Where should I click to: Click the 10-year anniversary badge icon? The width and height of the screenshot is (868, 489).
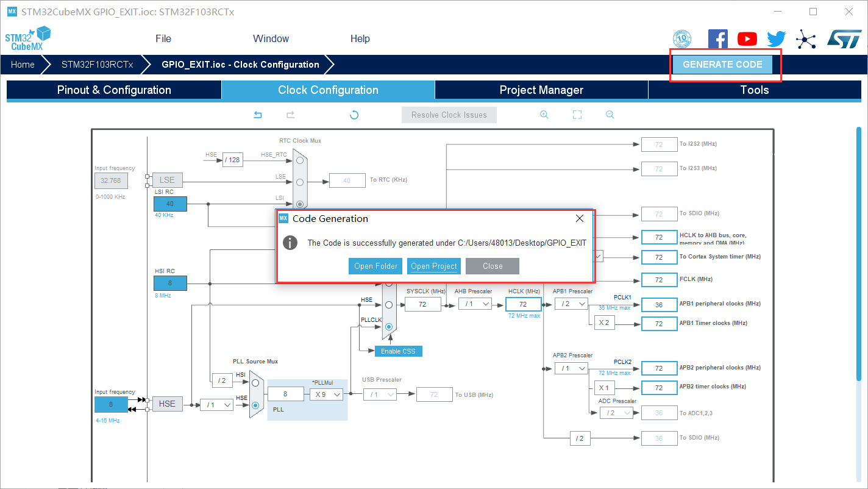[x=682, y=40]
